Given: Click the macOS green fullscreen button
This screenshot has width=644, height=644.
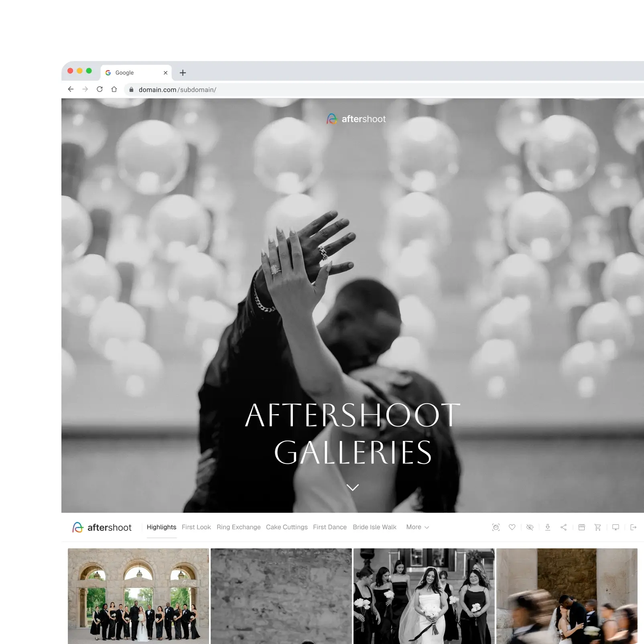Looking at the screenshot, I should [89, 71].
